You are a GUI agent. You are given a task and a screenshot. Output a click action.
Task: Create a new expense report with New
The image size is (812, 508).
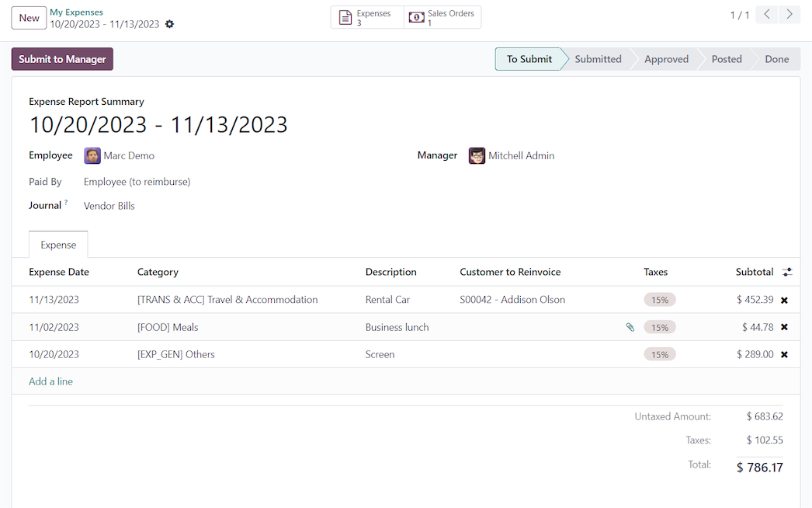click(28, 16)
